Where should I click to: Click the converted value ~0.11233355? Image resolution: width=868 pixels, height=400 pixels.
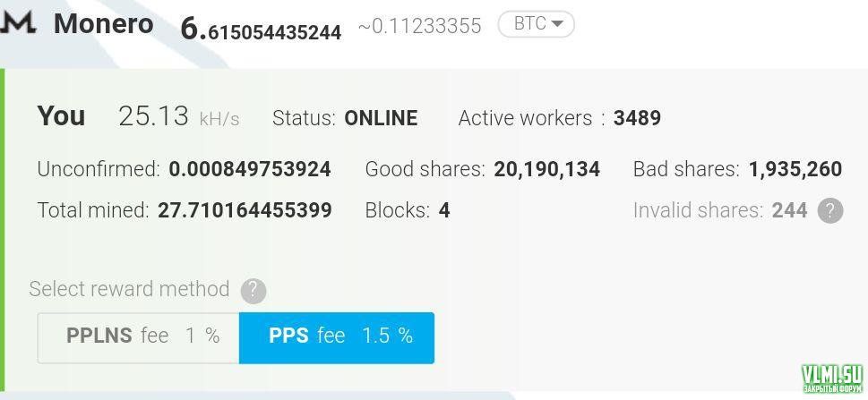pyautogui.click(x=419, y=27)
